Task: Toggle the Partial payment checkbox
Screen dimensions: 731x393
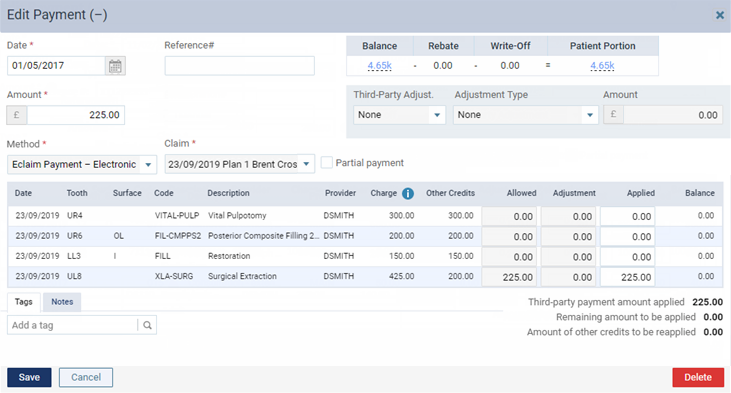Action: click(327, 163)
